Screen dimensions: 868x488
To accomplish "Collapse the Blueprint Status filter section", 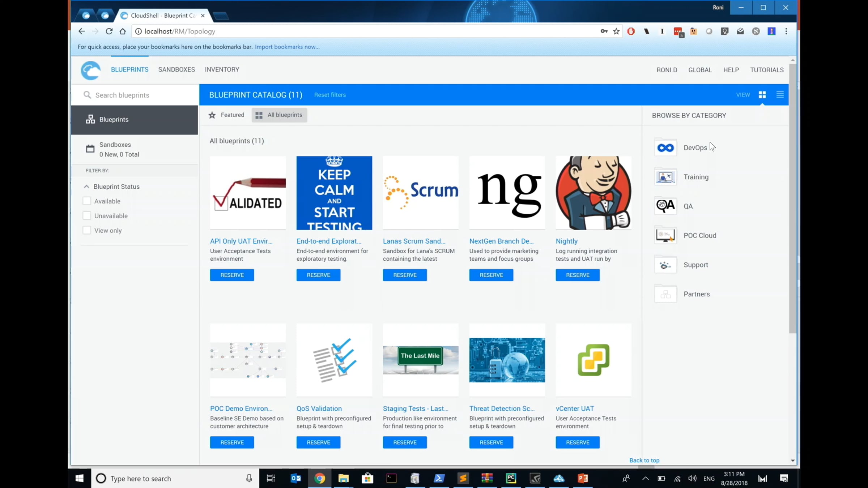I will [86, 187].
